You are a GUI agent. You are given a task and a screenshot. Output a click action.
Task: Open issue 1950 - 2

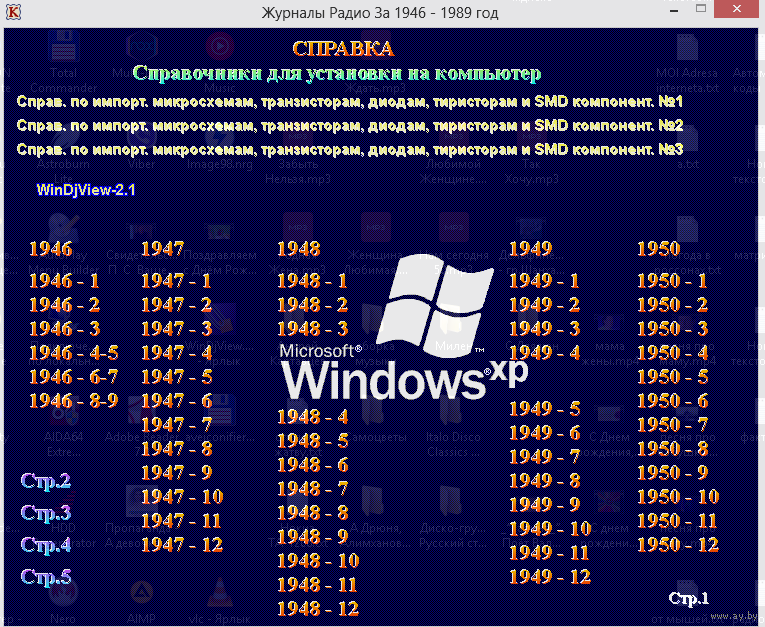click(672, 305)
